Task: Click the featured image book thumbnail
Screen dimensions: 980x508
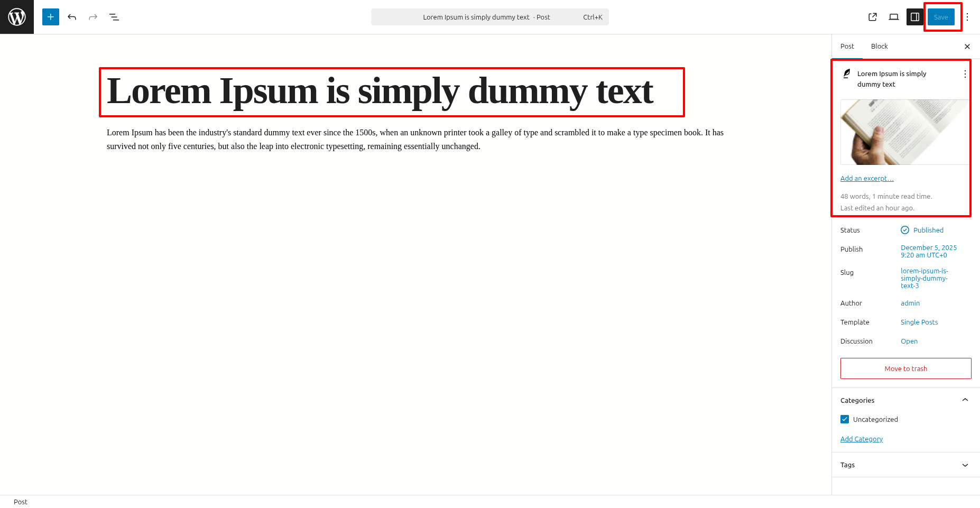Action: tap(904, 132)
